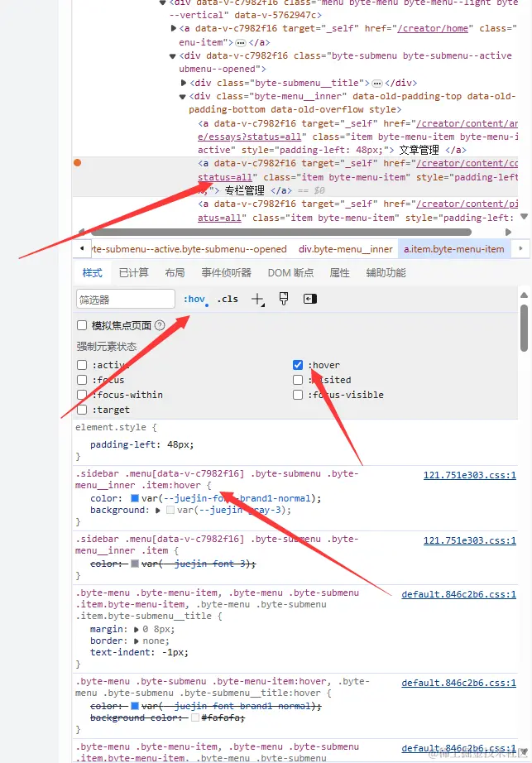The image size is (532, 763).
Task: Collapse the byte-menu__inner div node
Action: 182,96
